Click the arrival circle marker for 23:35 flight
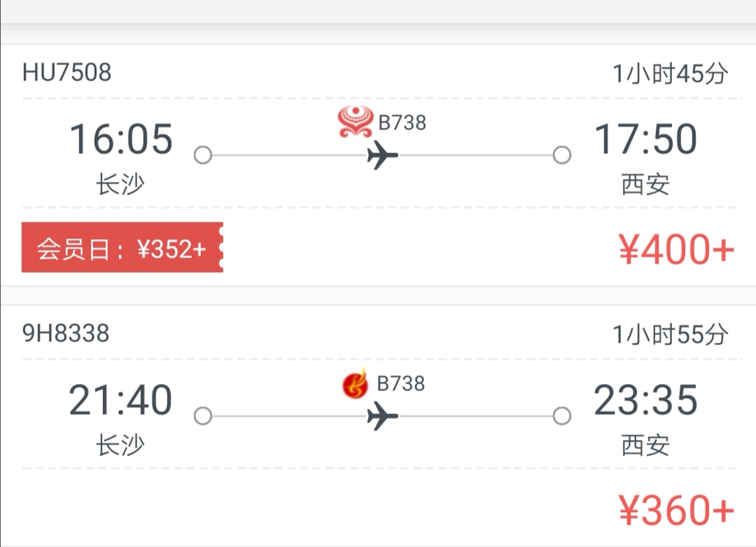Viewport: 756px width, 547px height. 561,416
